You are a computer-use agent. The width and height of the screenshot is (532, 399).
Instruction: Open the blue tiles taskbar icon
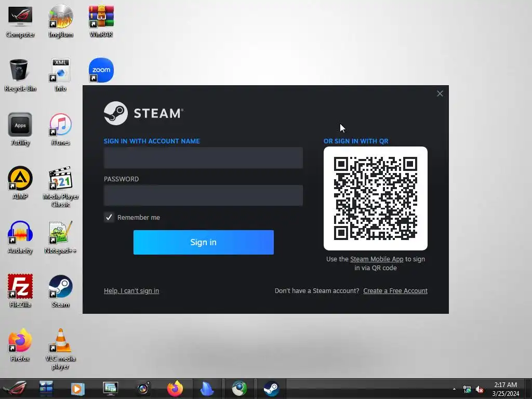[x=46, y=389]
